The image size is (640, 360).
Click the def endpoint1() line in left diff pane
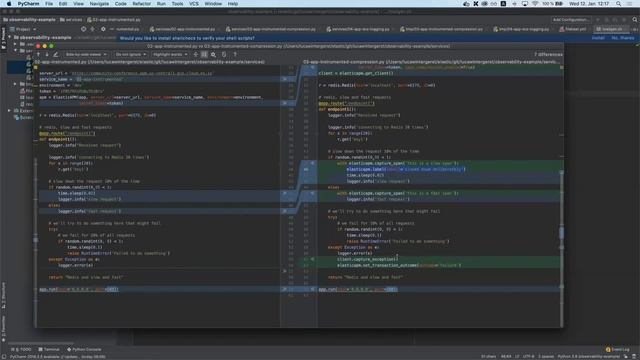tap(58, 139)
